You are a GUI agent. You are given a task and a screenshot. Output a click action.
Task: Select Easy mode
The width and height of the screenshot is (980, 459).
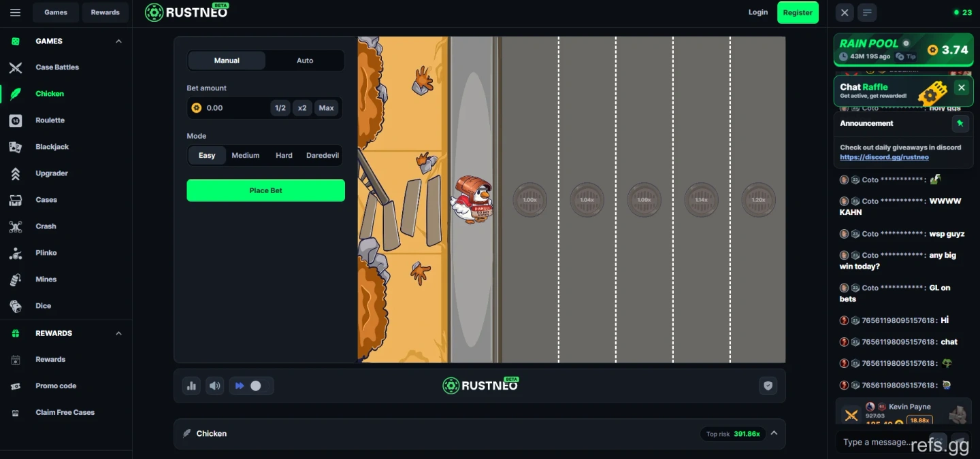[207, 156]
